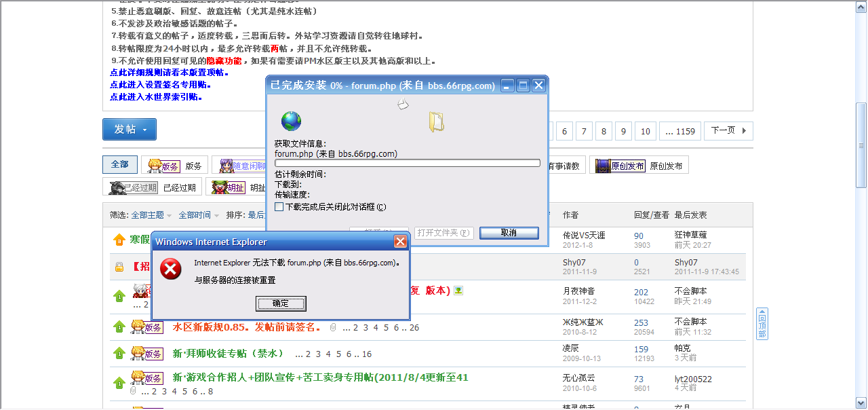Click the 已经过期 category badge icon
The height and width of the screenshot is (410, 868).
click(x=134, y=187)
